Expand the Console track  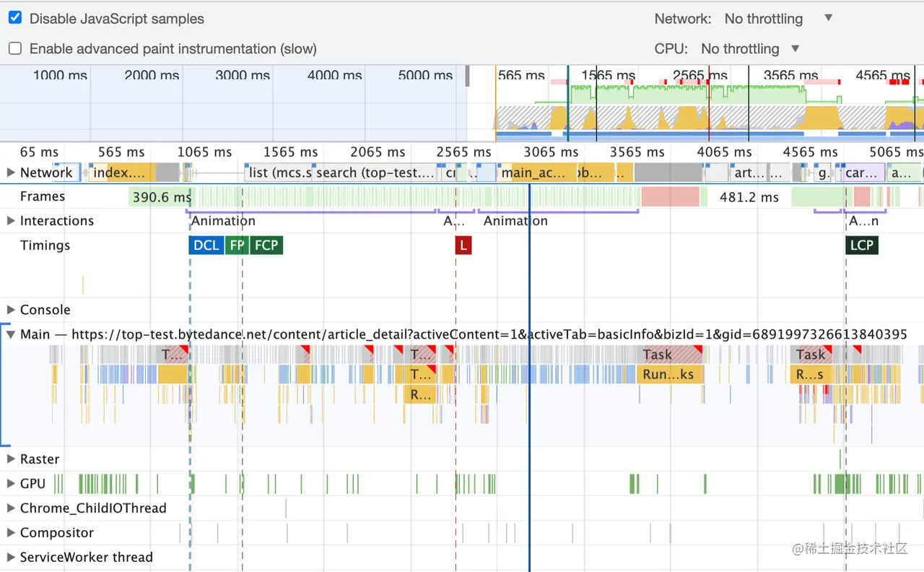[x=11, y=310]
